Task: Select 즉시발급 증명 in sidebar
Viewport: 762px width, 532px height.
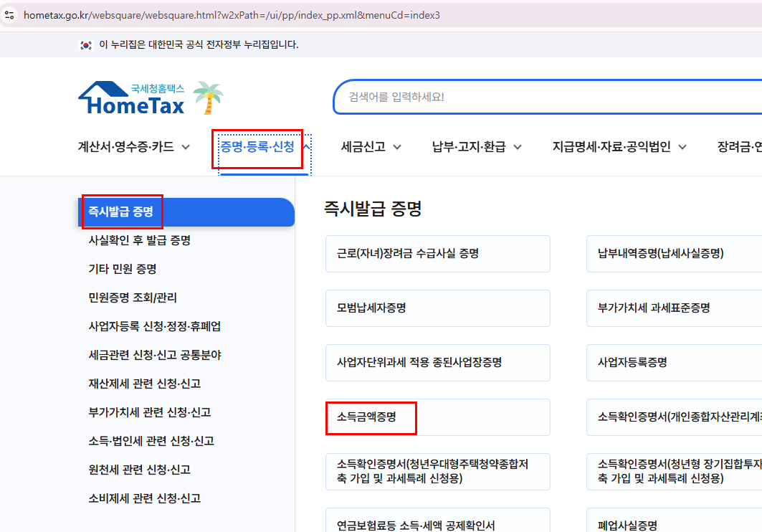Action: (186, 212)
